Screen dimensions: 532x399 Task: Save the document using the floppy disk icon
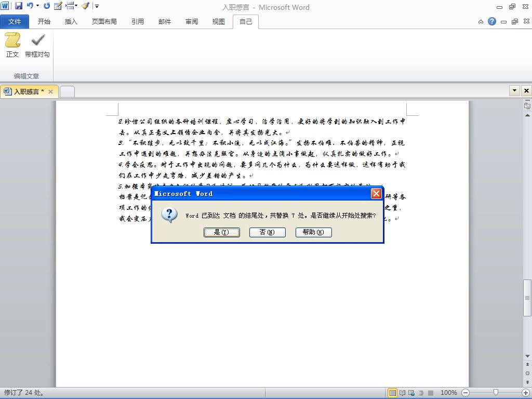pyautogui.click(x=18, y=5)
